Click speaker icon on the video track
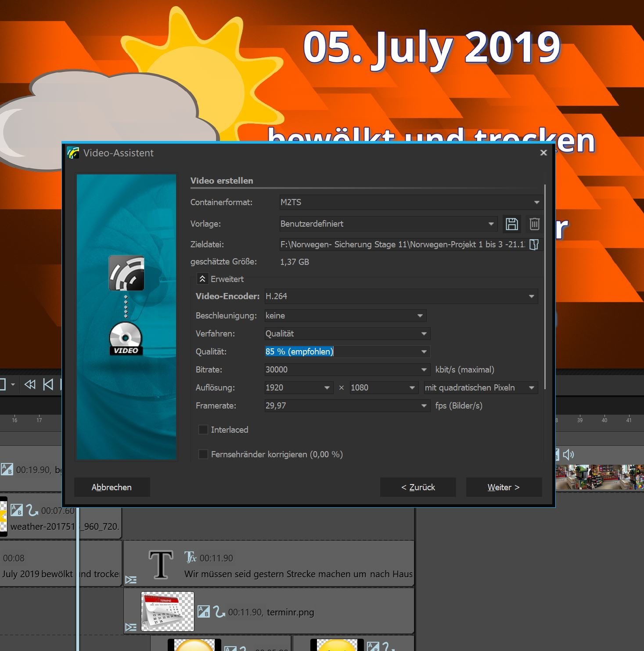 pyautogui.click(x=568, y=454)
